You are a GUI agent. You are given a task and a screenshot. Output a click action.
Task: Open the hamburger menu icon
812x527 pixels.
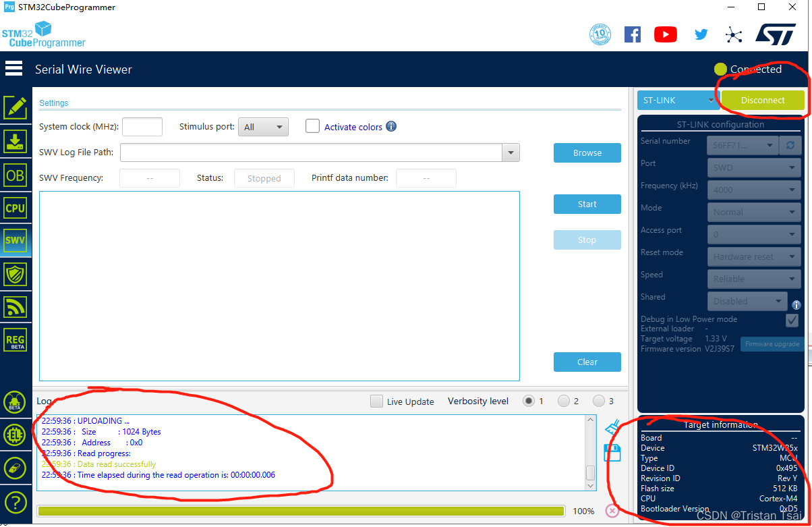click(13, 68)
